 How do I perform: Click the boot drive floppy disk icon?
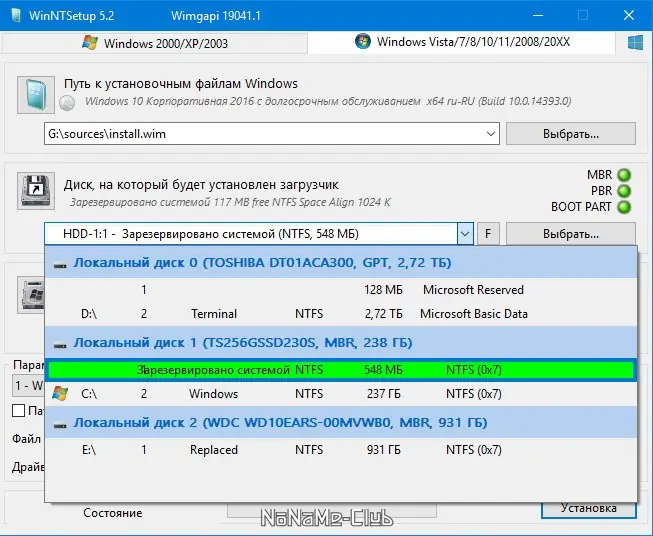coord(36,191)
